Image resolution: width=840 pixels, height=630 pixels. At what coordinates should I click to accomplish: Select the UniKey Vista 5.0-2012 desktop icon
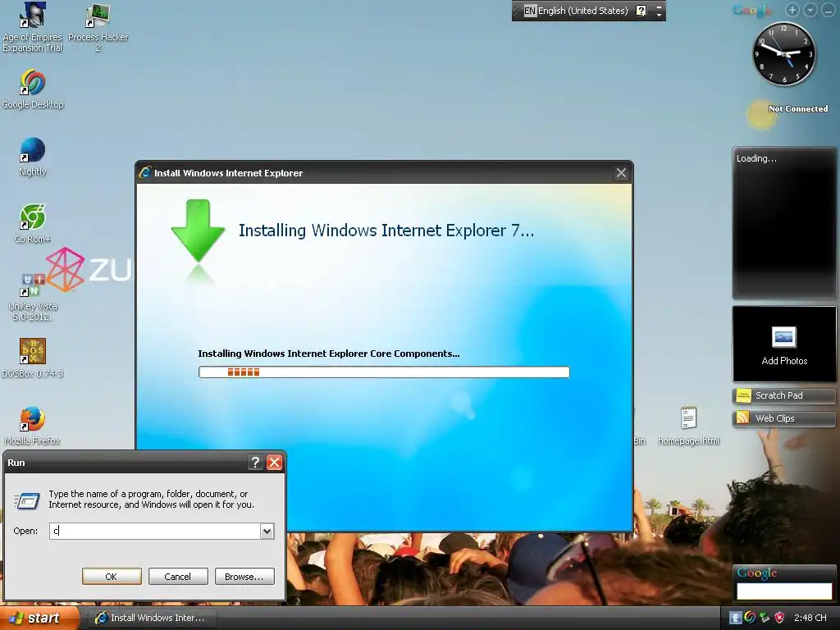(33, 296)
